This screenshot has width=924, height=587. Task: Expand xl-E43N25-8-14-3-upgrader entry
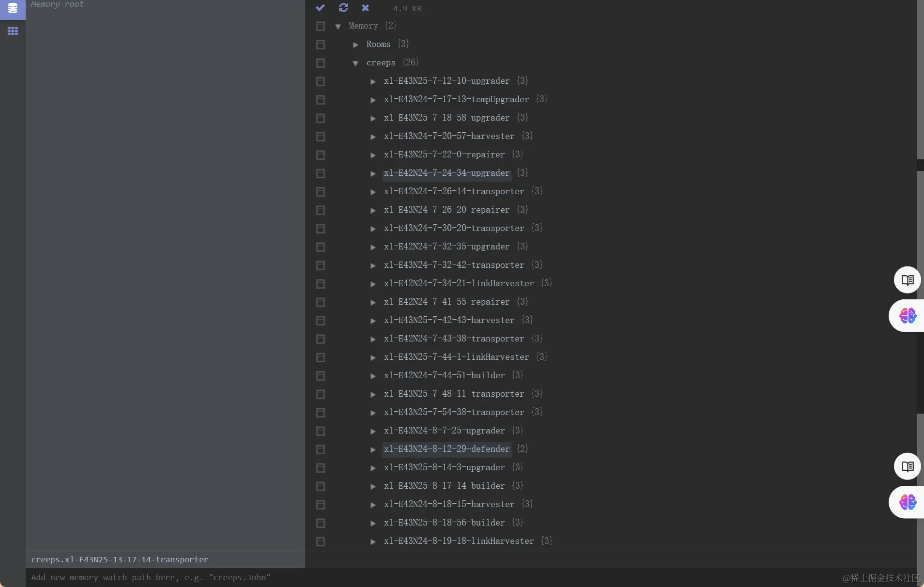point(373,468)
